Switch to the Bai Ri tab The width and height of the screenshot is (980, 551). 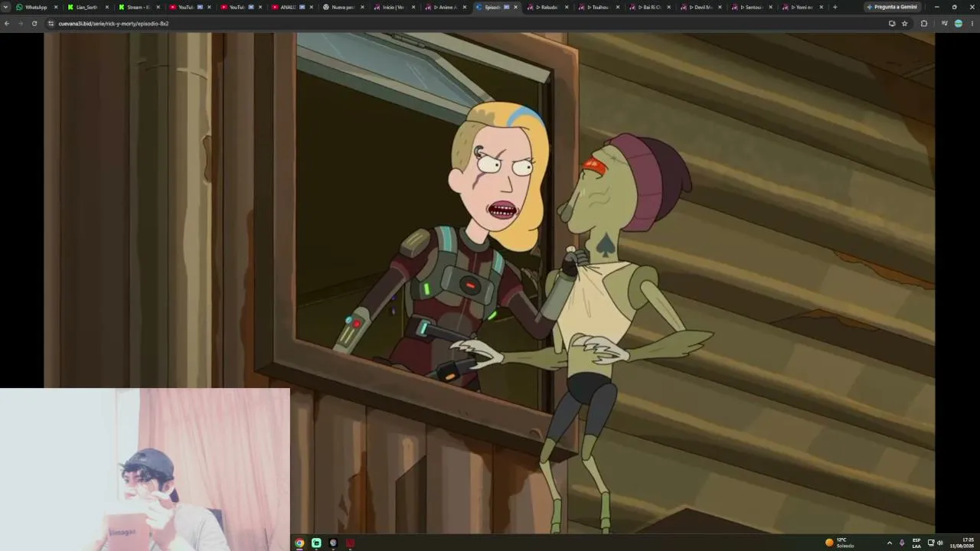pos(648,7)
